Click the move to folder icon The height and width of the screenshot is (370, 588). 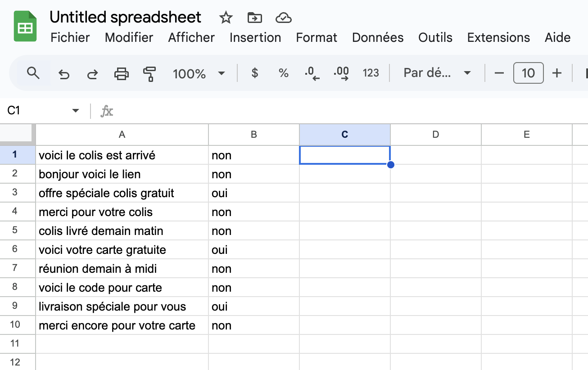(255, 18)
